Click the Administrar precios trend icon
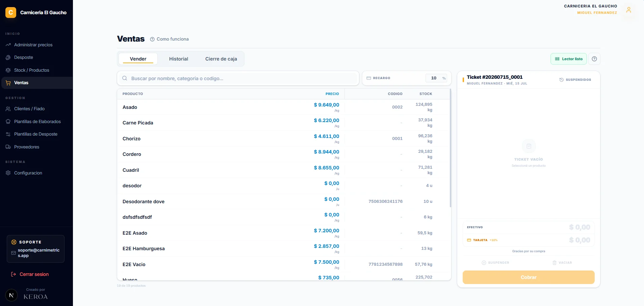644x306 pixels. tap(8, 45)
